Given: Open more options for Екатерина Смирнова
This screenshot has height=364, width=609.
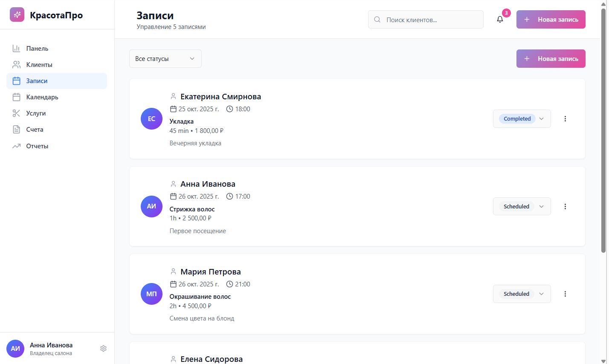Looking at the screenshot, I should point(565,119).
